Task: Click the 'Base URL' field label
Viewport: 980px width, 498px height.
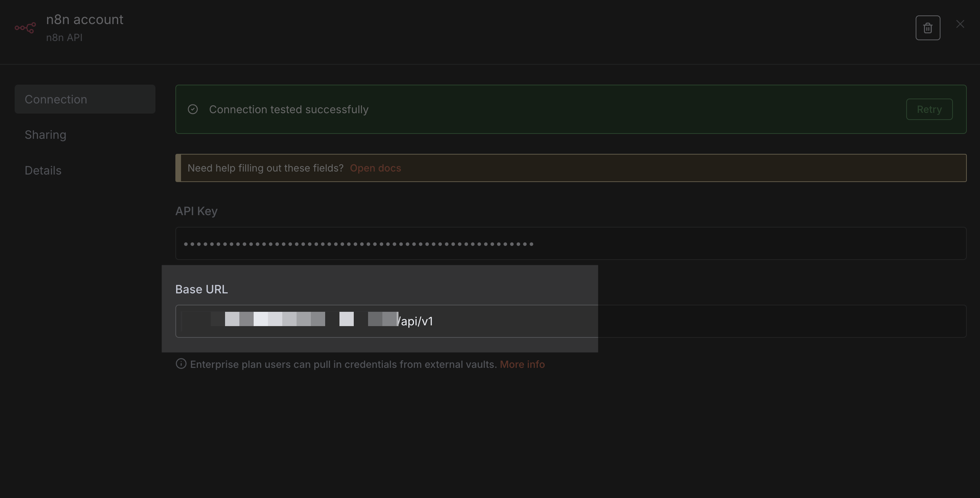Action: (202, 289)
